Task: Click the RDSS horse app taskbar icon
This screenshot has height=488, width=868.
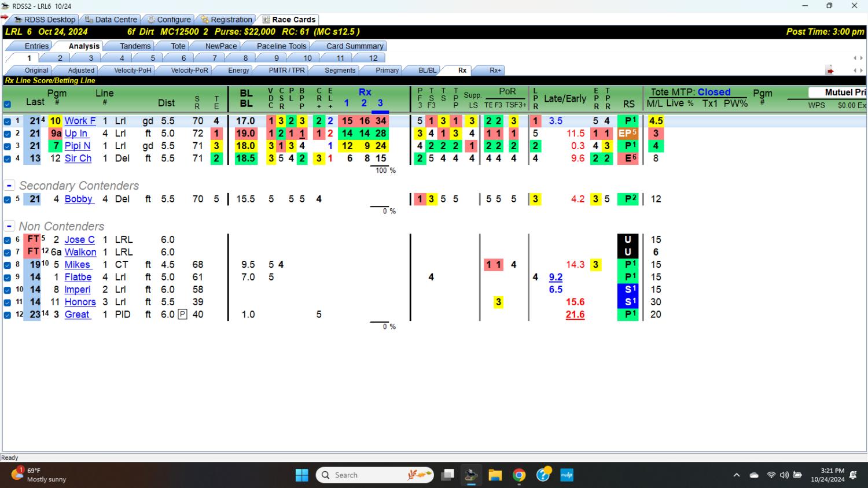Action: point(471,475)
